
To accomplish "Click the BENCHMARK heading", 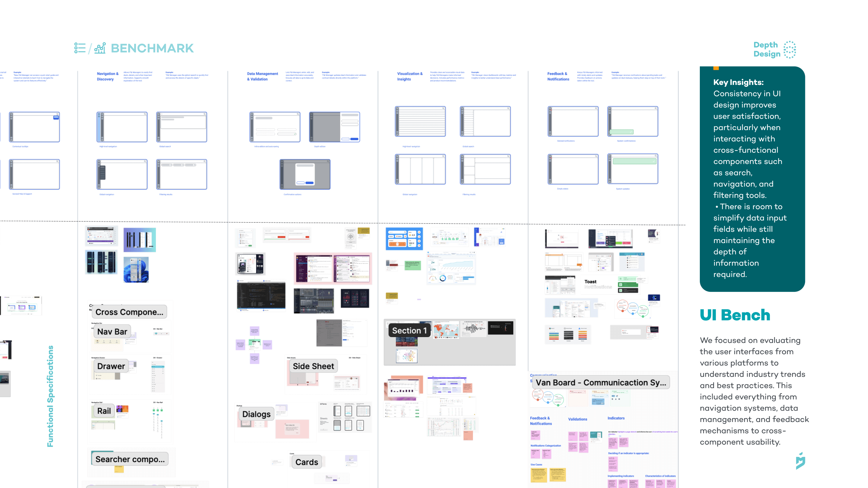I will (152, 48).
